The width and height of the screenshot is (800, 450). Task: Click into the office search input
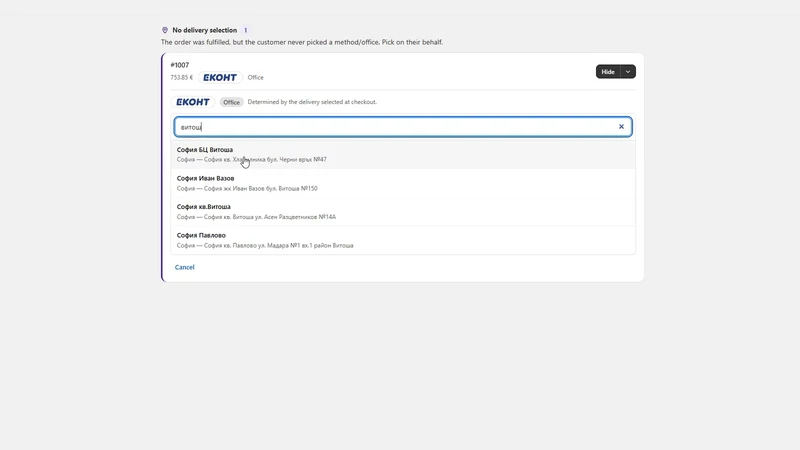pos(403,127)
